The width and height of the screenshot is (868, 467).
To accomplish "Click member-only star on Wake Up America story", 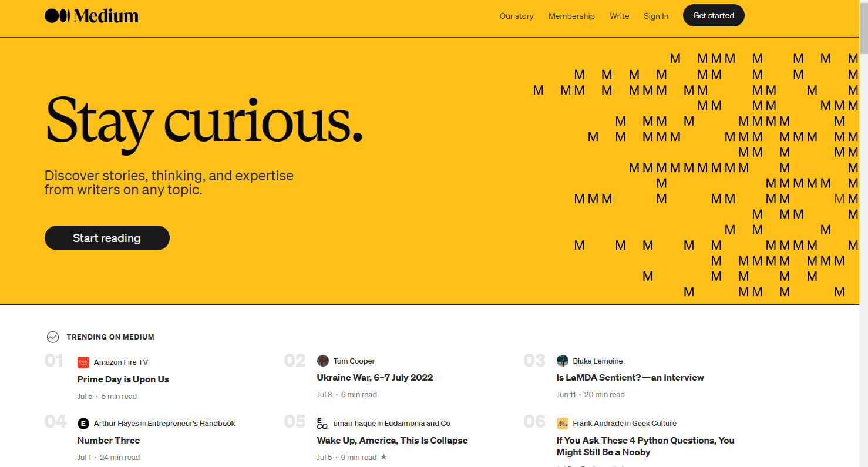I will [x=383, y=457].
